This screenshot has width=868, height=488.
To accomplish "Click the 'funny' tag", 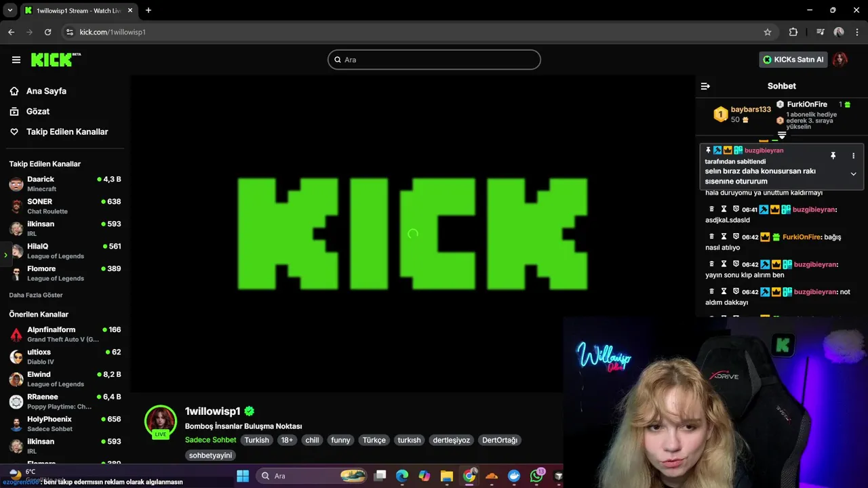I will click(340, 440).
